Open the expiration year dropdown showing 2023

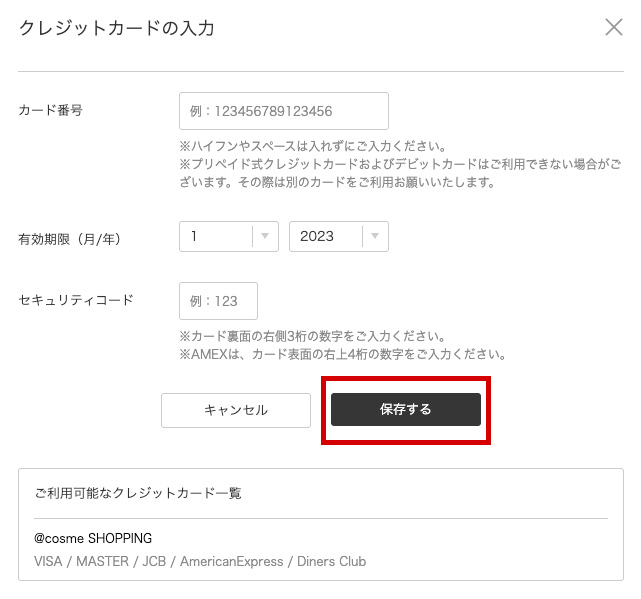pyautogui.click(x=325, y=236)
